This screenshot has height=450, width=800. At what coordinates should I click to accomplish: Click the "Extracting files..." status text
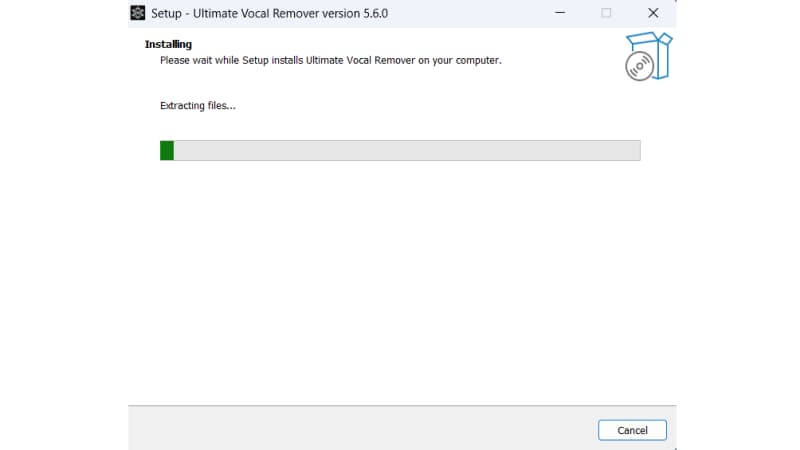click(198, 105)
